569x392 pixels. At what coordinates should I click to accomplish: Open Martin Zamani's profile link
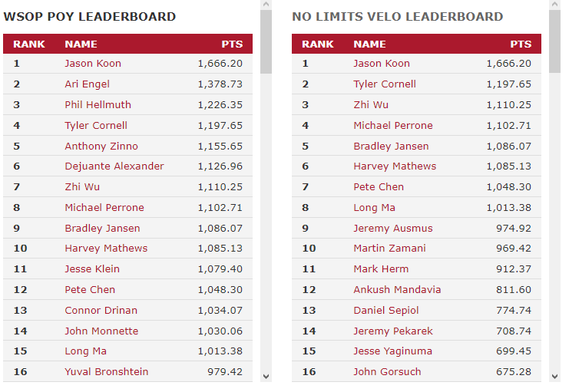390,249
